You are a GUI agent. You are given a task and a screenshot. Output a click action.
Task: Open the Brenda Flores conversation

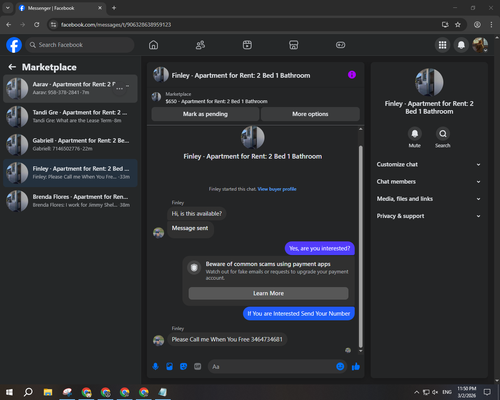click(70, 201)
